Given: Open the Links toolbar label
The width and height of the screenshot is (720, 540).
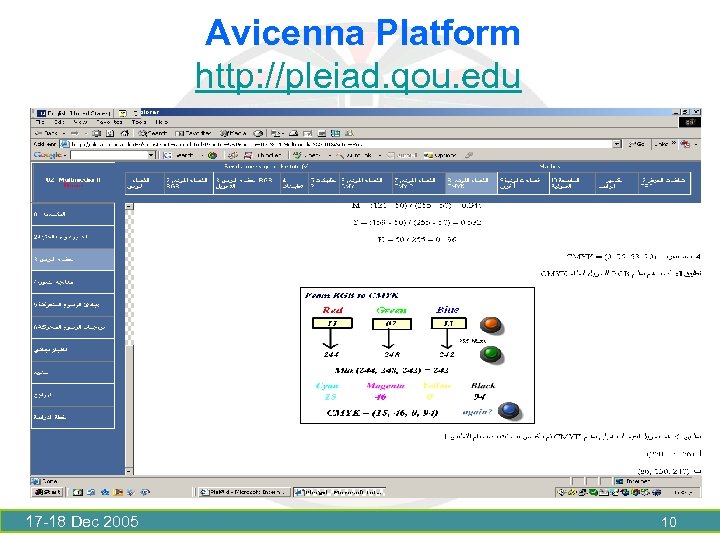Looking at the screenshot, I should pyautogui.click(x=662, y=144).
